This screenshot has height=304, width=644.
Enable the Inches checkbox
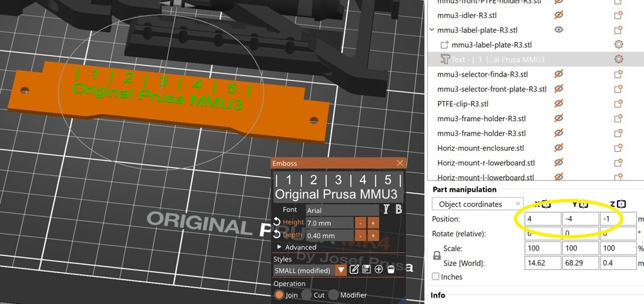[x=436, y=277]
